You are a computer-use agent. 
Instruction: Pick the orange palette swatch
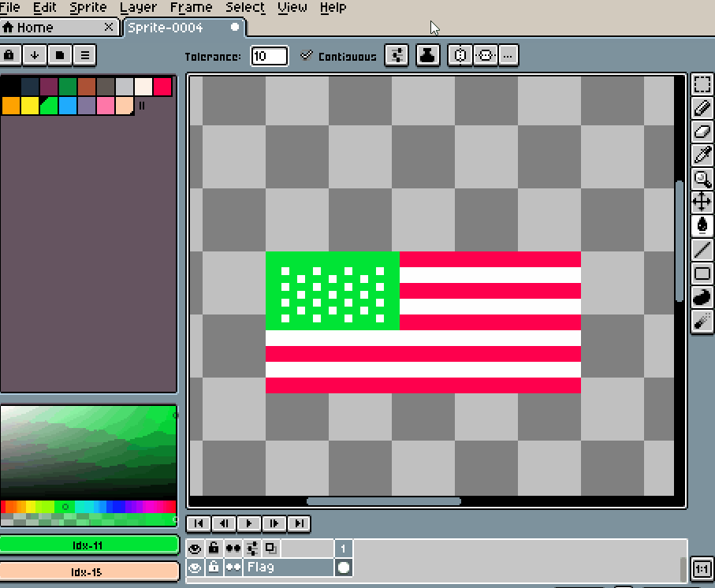pyautogui.click(x=10, y=106)
